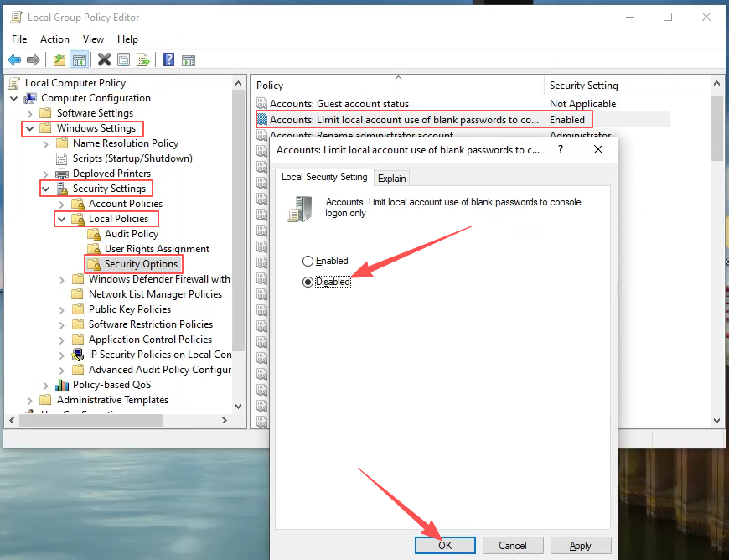729x560 pixels.
Task: Expand the Public Key Policies node
Action: pyautogui.click(x=61, y=310)
